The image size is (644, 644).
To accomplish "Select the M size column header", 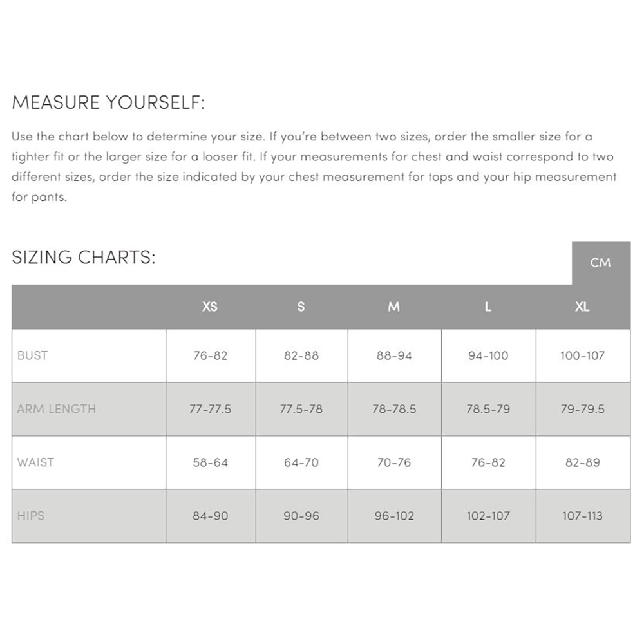I will tap(394, 307).
